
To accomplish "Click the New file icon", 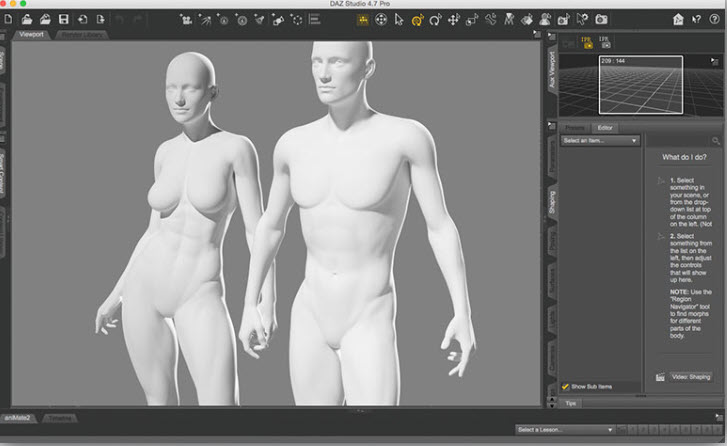I will click(9, 19).
